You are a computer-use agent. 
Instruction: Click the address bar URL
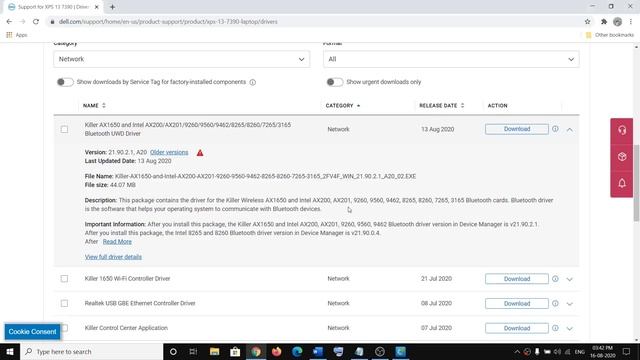point(168,22)
